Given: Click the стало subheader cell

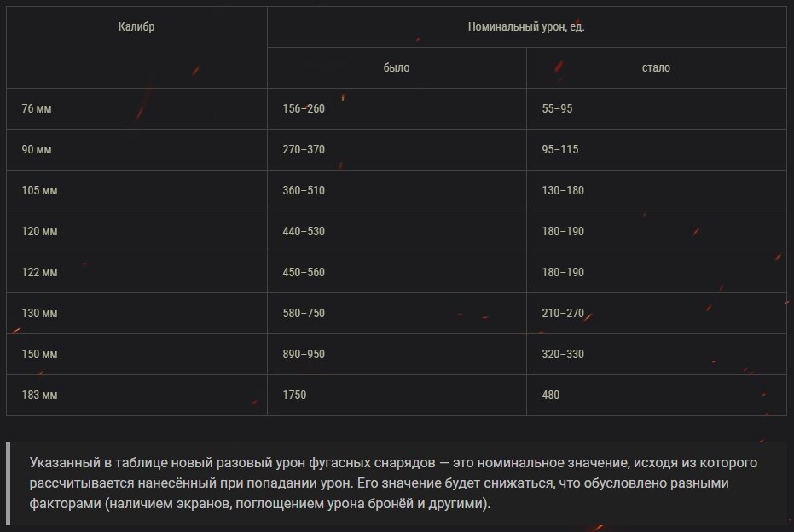Looking at the screenshot, I should [x=656, y=67].
